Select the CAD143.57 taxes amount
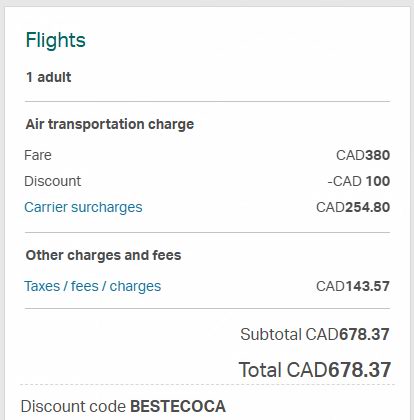414x420 pixels. click(353, 286)
